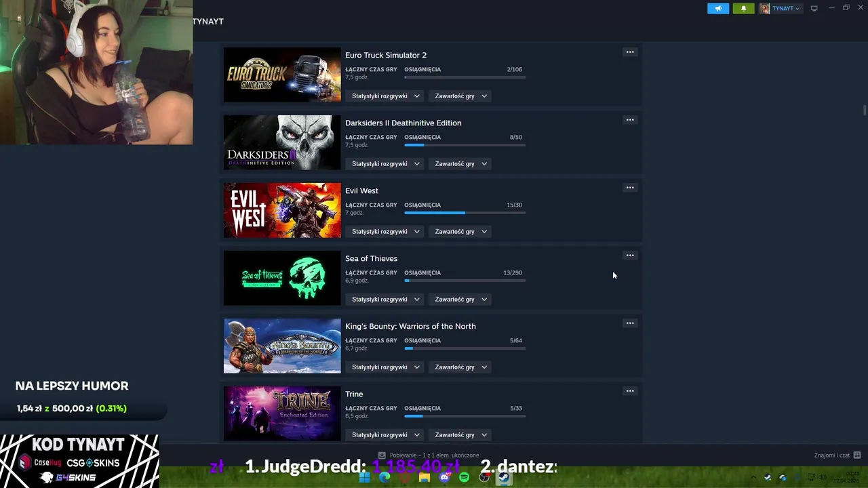The height and width of the screenshot is (488, 868).
Task: Expand Statystyki rozgrywki for Euro Truck Simulator 2
Action: pos(386,96)
